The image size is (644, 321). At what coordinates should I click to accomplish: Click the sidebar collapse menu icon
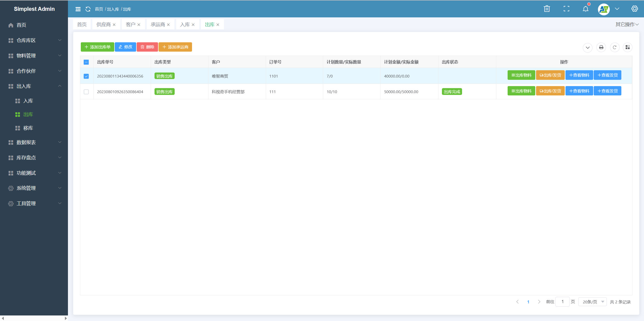pos(78,9)
